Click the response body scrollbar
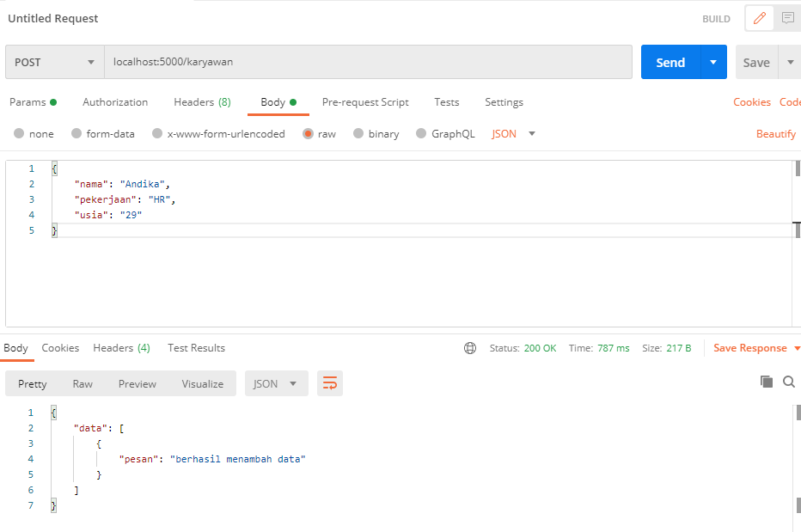Screen dimensions: 801x532 click(x=798, y=468)
